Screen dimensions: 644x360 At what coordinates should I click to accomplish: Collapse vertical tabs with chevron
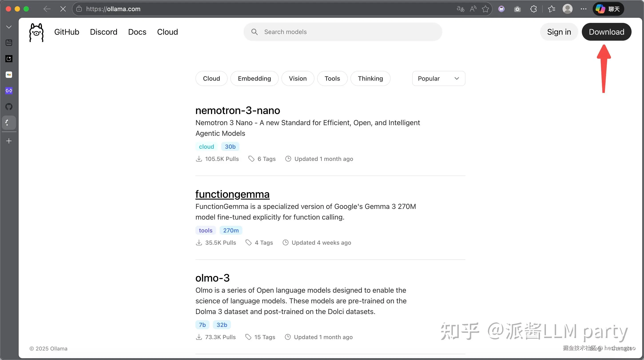coord(9,27)
